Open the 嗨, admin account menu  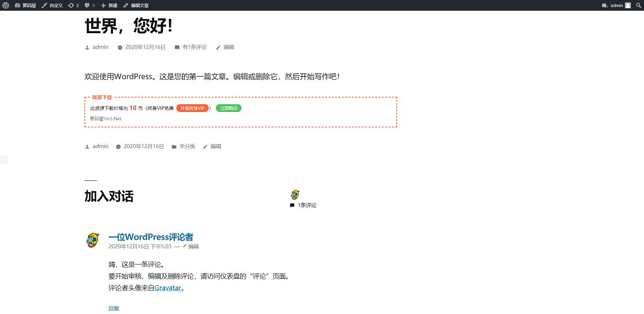616,5
